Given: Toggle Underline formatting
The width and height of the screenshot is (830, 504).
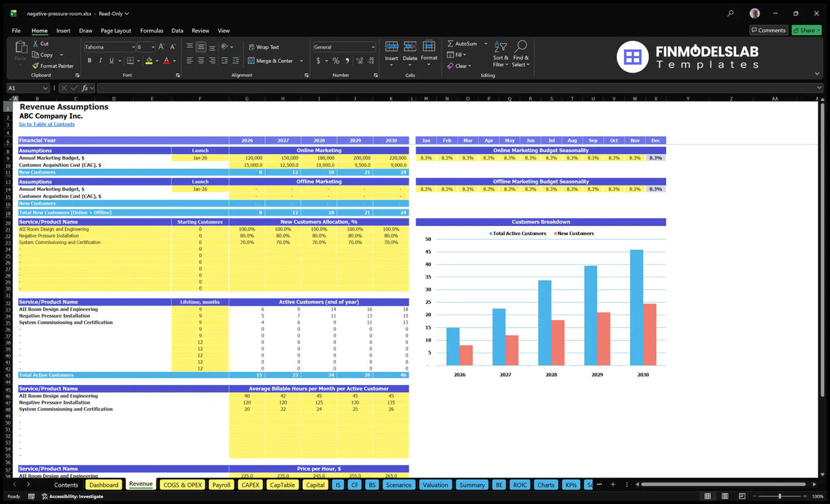Looking at the screenshot, I should (x=110, y=61).
